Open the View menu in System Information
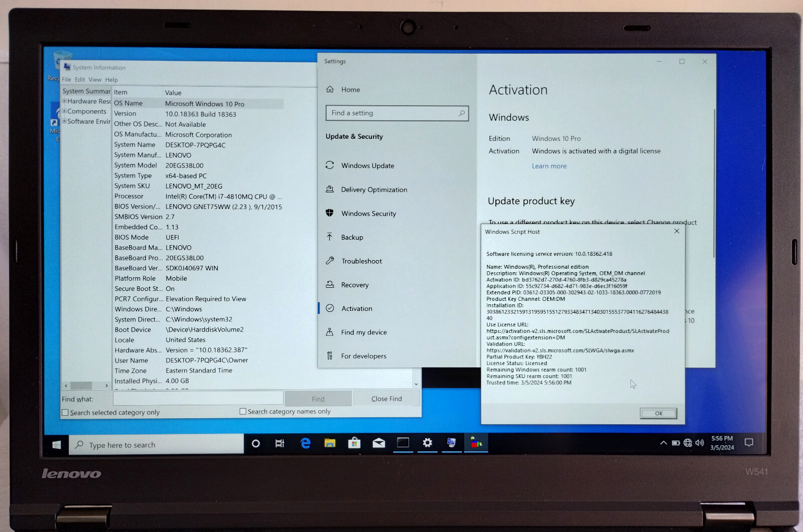 tap(95, 80)
